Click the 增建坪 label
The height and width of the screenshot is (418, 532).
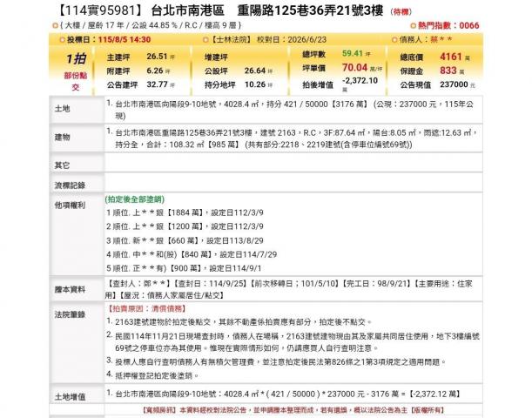click(x=216, y=57)
